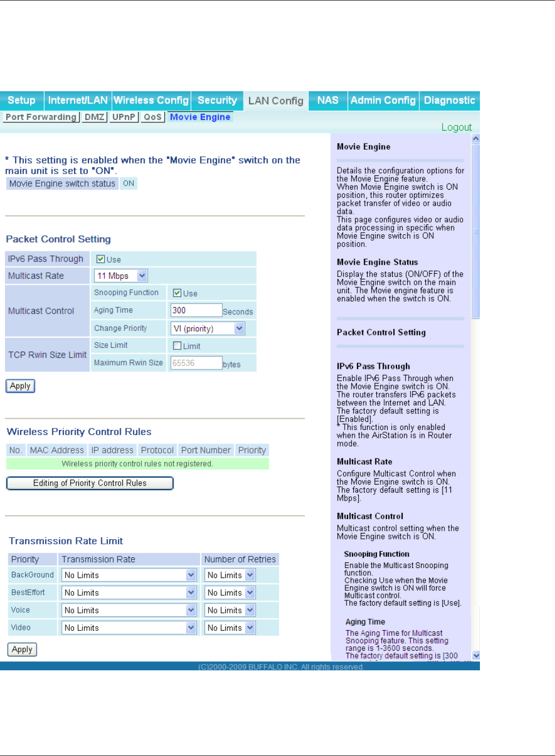Click the MAC Address column header
The height and width of the screenshot is (756, 555).
tap(57, 451)
